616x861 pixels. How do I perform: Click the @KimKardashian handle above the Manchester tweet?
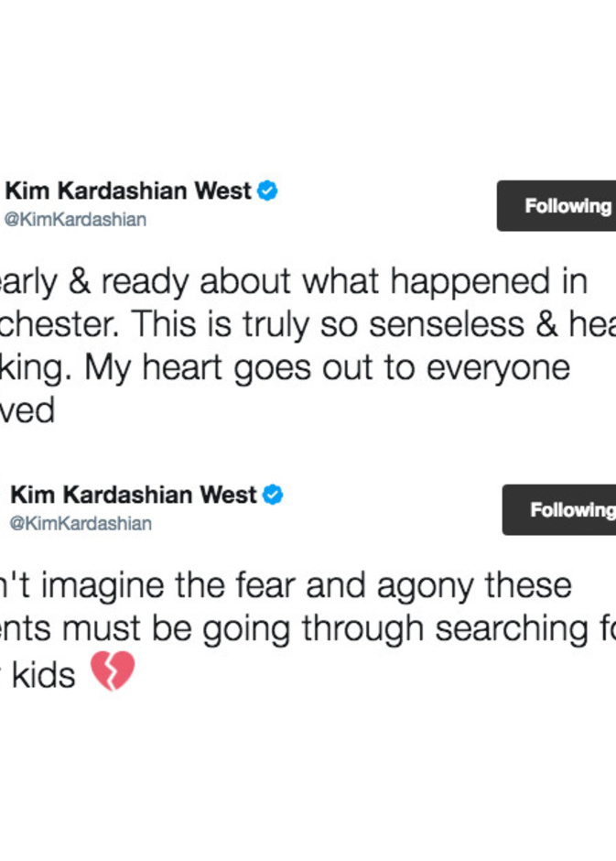point(76,220)
